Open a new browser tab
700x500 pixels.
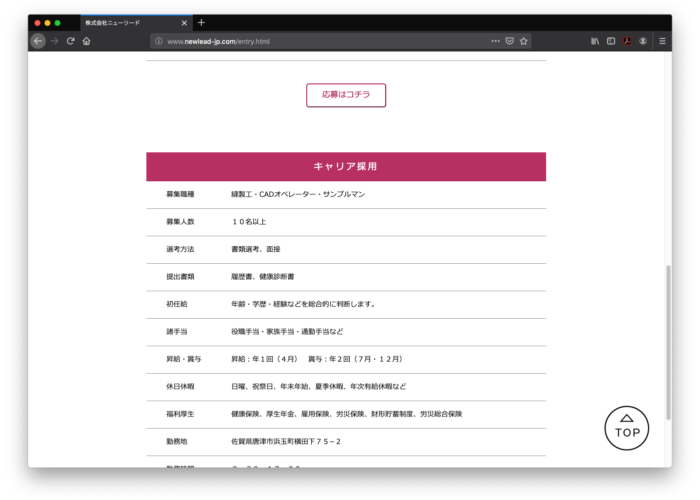tap(201, 22)
